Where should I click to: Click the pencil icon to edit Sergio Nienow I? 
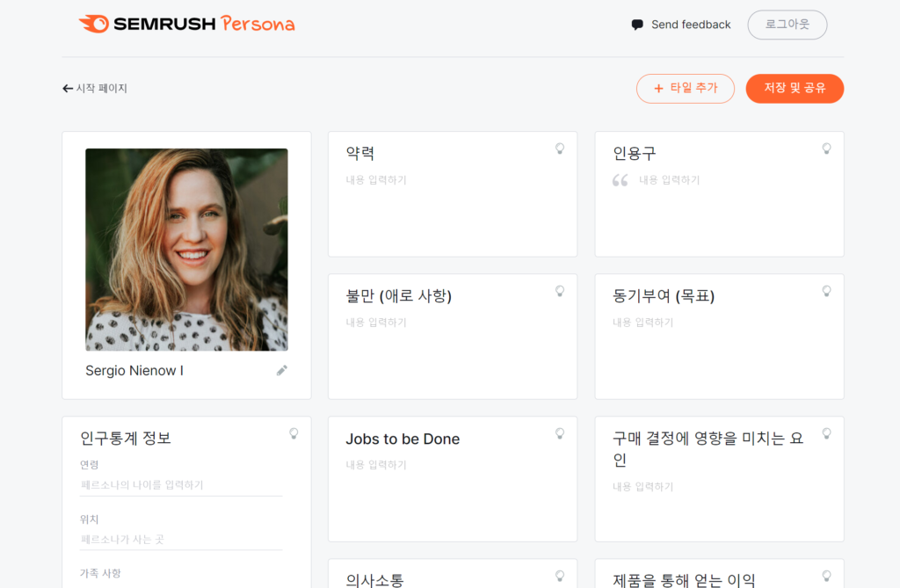282,370
